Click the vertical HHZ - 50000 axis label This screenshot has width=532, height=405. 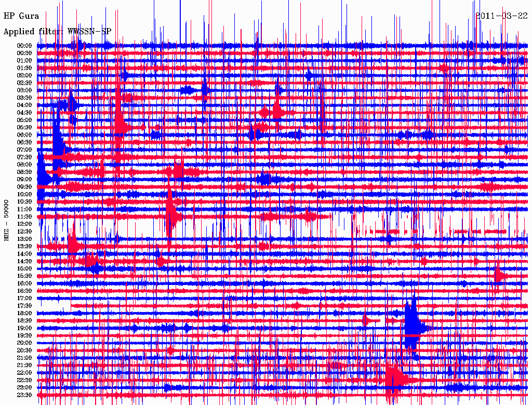7,220
